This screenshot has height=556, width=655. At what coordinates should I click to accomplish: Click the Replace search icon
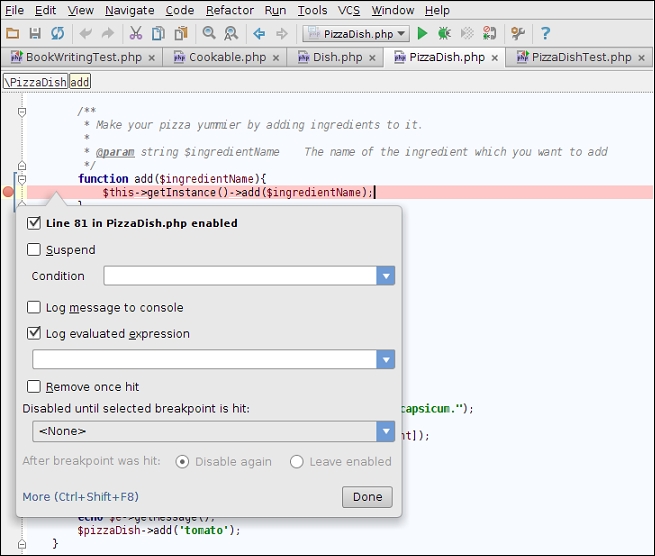(x=231, y=33)
